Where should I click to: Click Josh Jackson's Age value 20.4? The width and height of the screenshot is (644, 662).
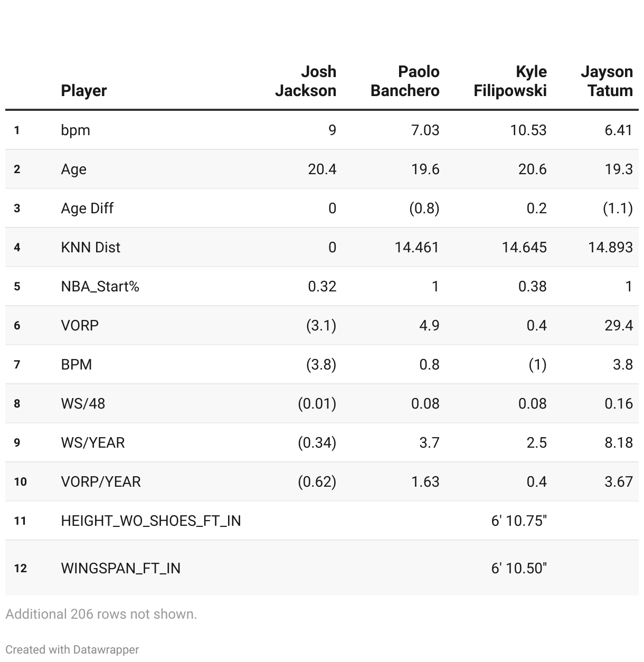[x=322, y=169]
